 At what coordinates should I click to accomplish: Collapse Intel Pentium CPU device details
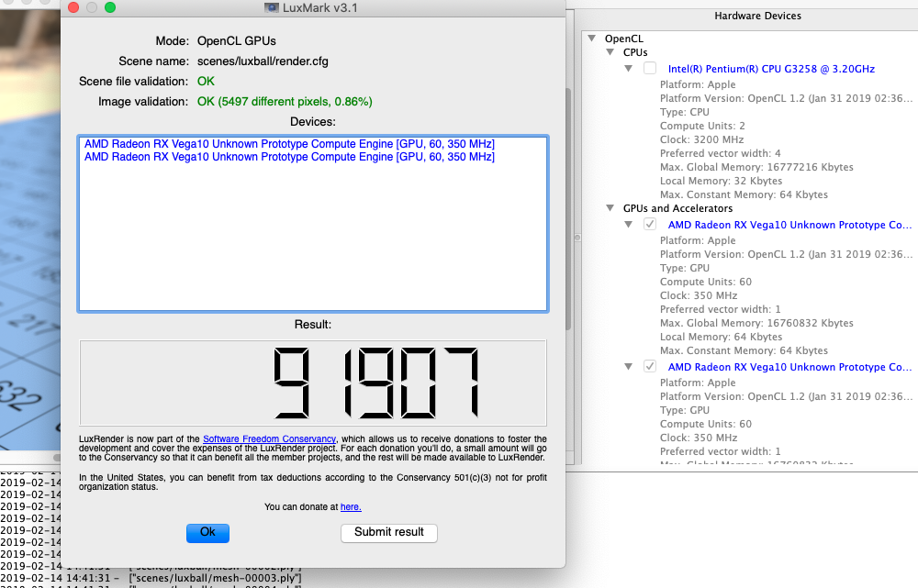pos(628,69)
